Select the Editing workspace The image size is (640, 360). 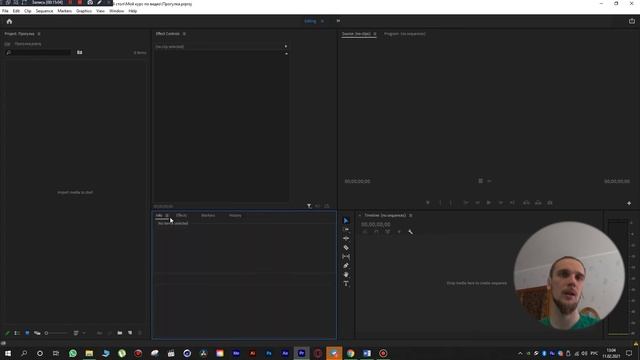coord(310,21)
